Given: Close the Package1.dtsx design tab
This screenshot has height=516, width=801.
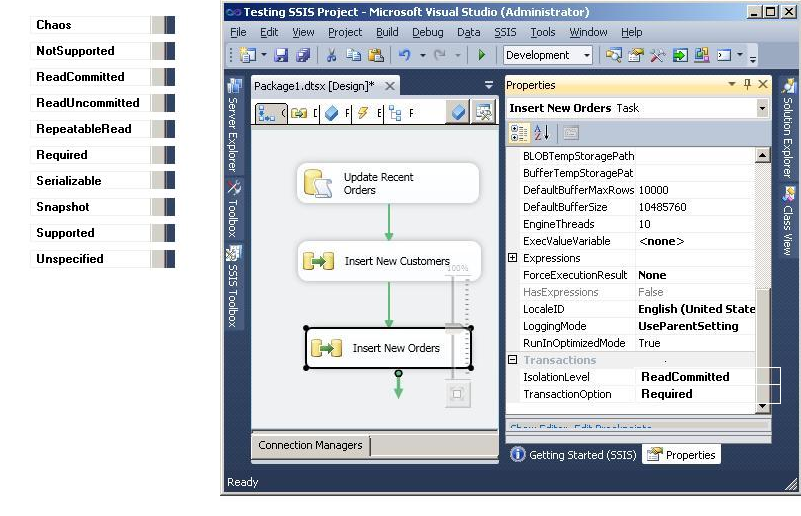Looking at the screenshot, I should click(x=390, y=86).
